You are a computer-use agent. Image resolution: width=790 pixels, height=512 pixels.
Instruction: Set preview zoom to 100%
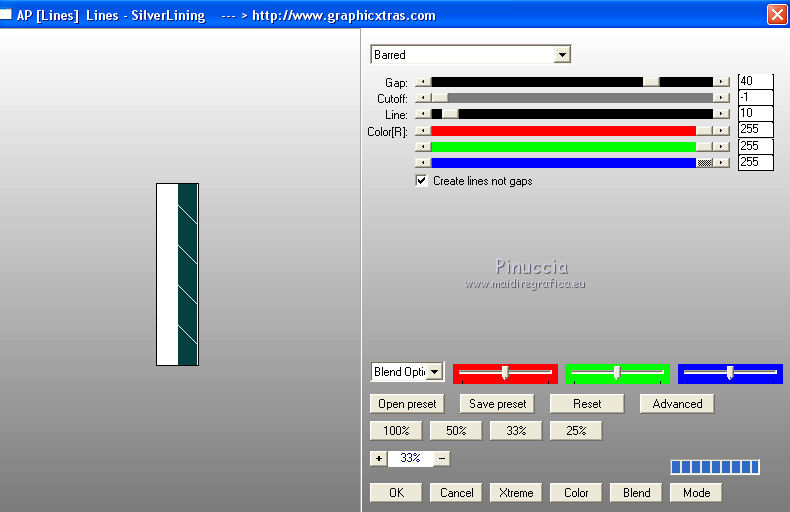[x=396, y=431]
